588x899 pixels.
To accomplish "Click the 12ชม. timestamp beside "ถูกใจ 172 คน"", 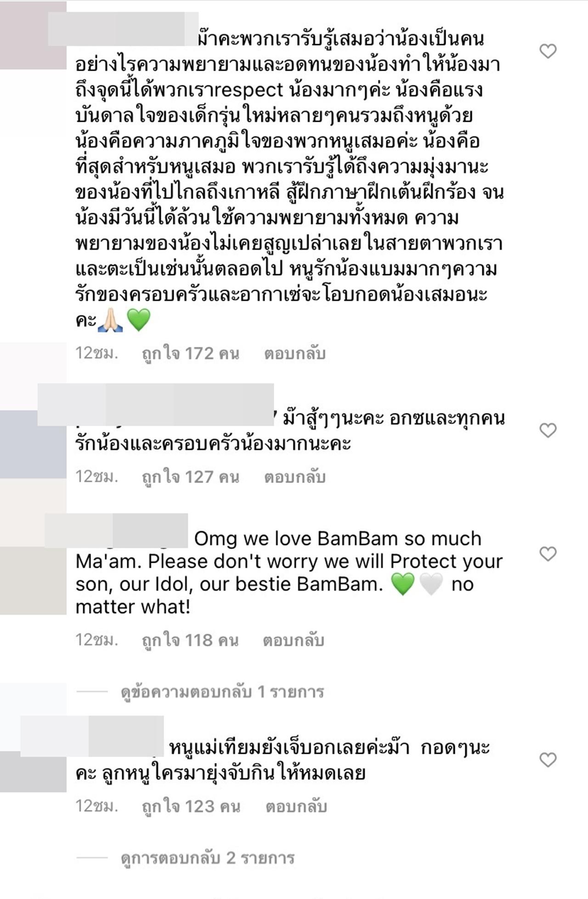I will coord(96,353).
